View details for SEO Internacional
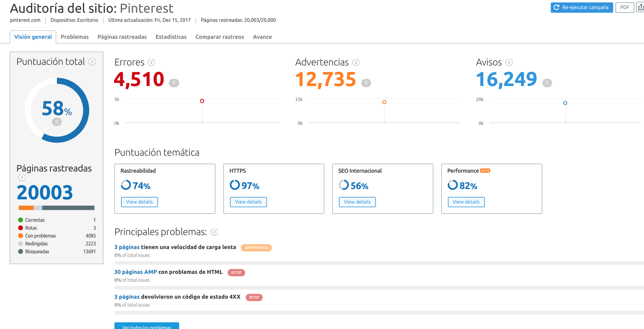This screenshot has height=329, width=644. [x=357, y=202]
